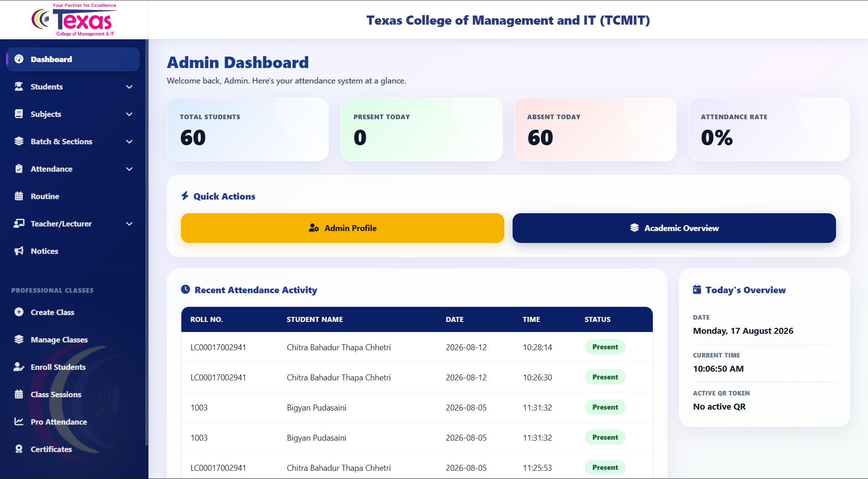
Task: Click the Manage Classes stack icon
Action: point(19,339)
